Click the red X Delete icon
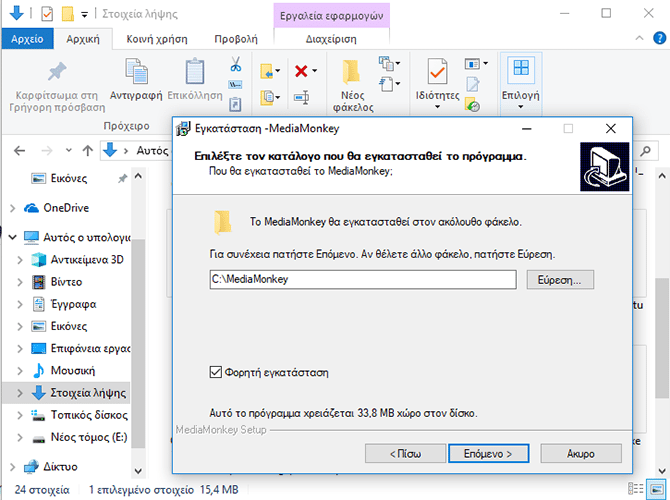 click(x=301, y=71)
